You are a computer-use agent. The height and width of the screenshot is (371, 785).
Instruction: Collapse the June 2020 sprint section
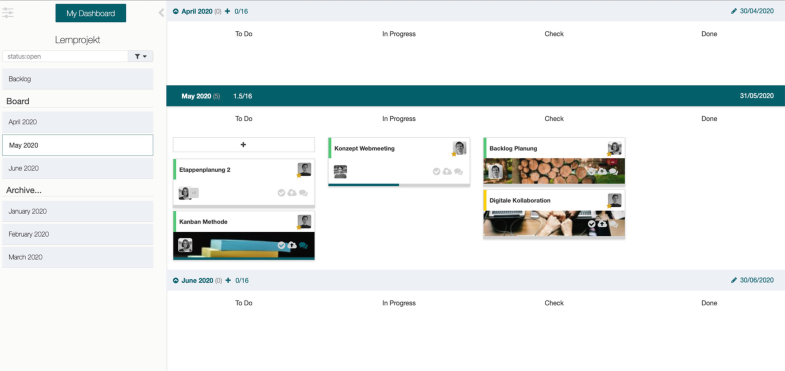[176, 280]
